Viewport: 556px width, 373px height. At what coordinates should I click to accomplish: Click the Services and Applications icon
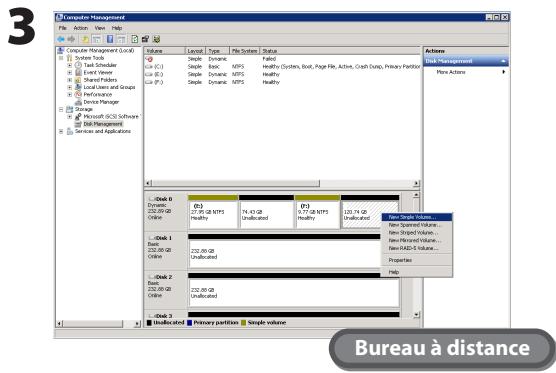[x=70, y=132]
